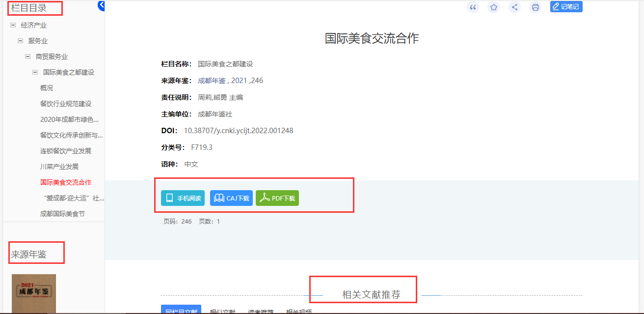The image size is (644, 314).
Task: Select 连锁餐饮产业发展 in the directory
Action: click(x=66, y=151)
